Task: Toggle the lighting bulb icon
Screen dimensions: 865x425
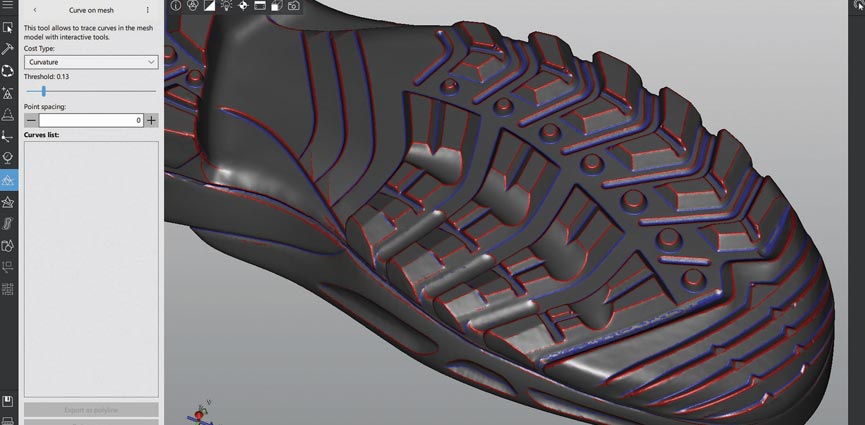Action: [226, 6]
